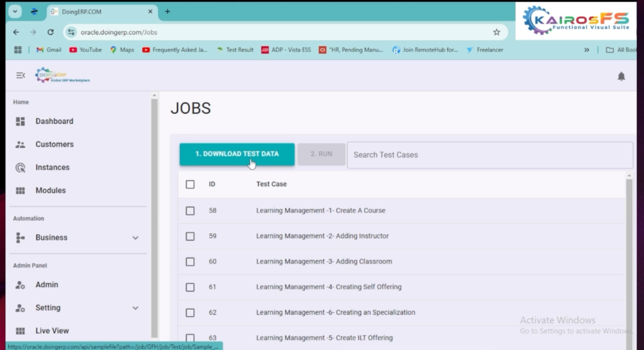Select checkbox for Adding Classroom row

point(190,262)
